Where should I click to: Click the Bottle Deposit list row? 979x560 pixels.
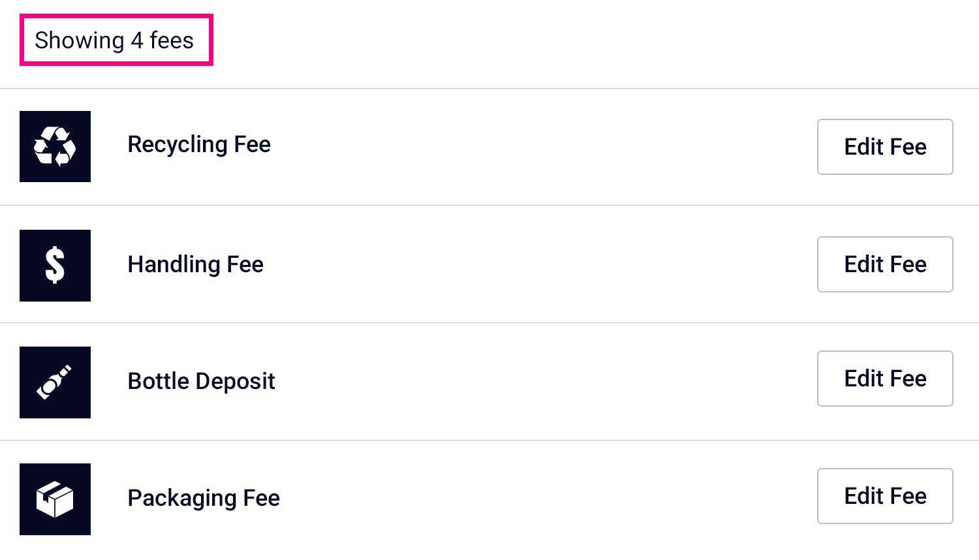point(457,382)
